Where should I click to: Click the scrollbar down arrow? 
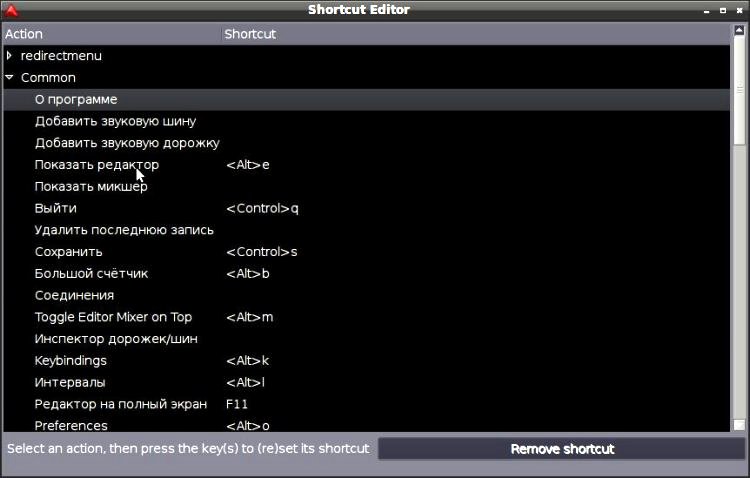(739, 425)
